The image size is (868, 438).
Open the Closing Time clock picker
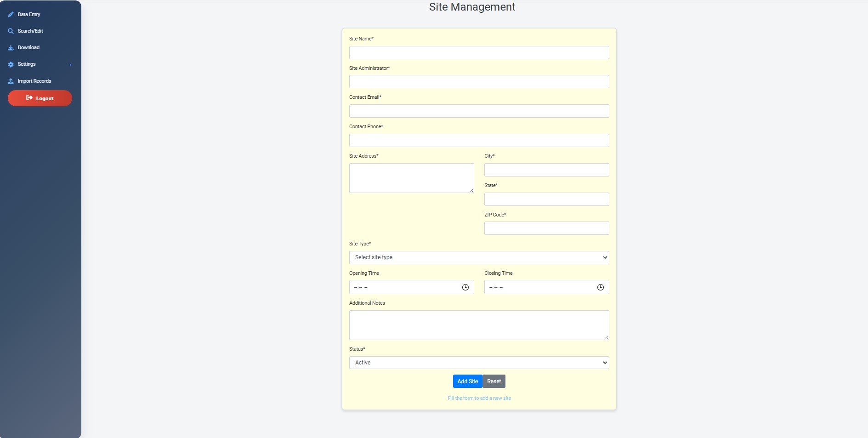click(600, 287)
